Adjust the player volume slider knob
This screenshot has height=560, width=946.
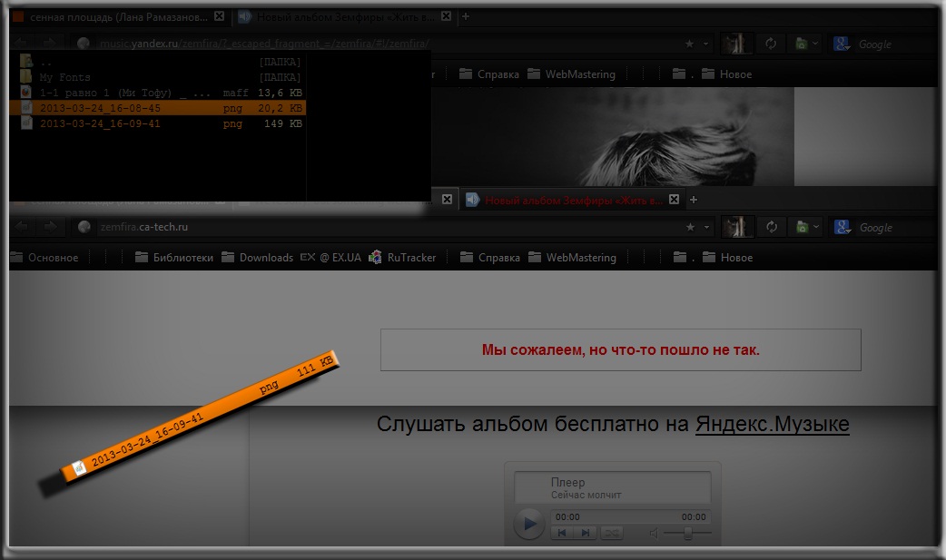coord(687,533)
